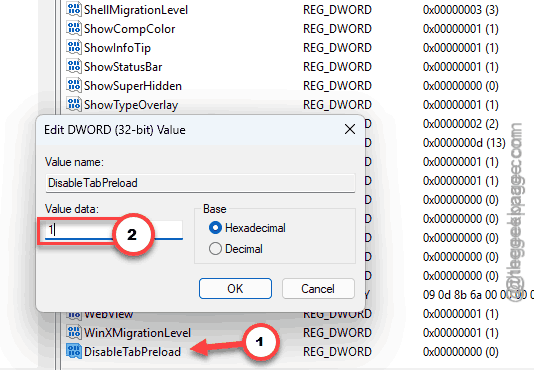
Task: Click DisableTabPreload data 0x00000000 (0)
Action: click(x=461, y=352)
